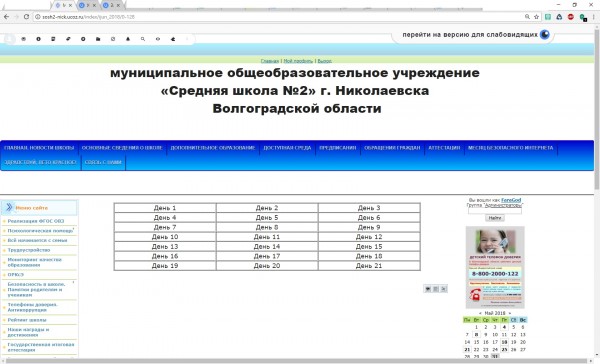Click the magnifier icon in uCoz admin bar
The image size is (600, 364).
pos(143,39)
